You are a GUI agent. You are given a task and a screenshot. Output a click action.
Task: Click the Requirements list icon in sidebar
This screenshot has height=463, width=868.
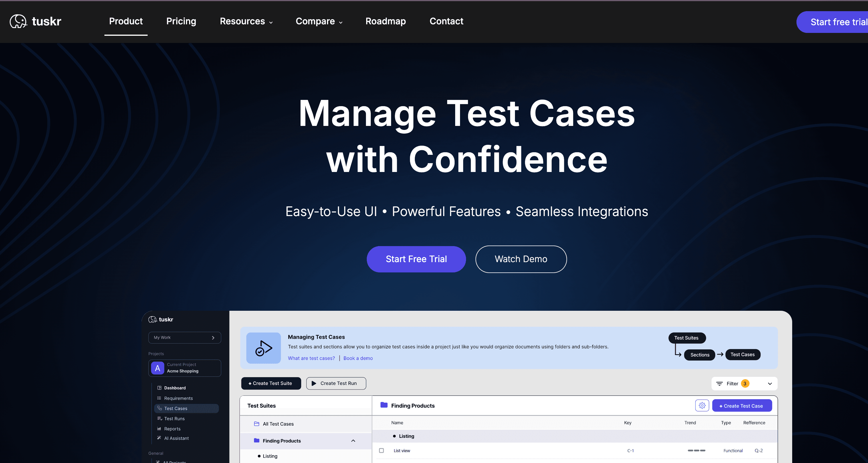(x=159, y=398)
